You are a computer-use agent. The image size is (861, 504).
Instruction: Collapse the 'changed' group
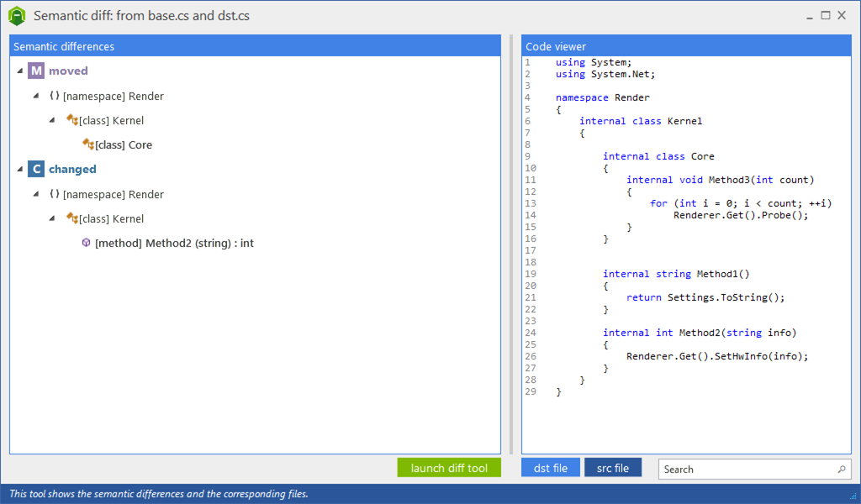point(19,170)
